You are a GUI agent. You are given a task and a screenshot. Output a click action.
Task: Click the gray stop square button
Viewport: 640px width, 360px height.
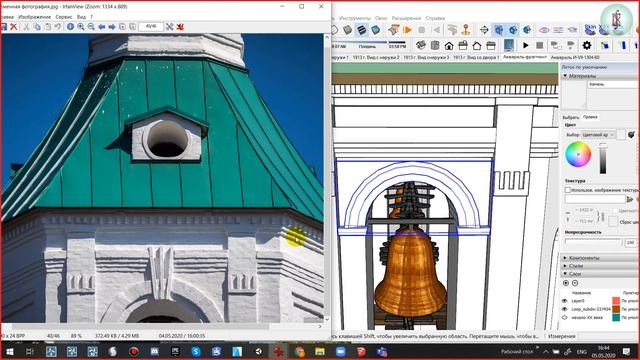pyautogui.click(x=540, y=45)
